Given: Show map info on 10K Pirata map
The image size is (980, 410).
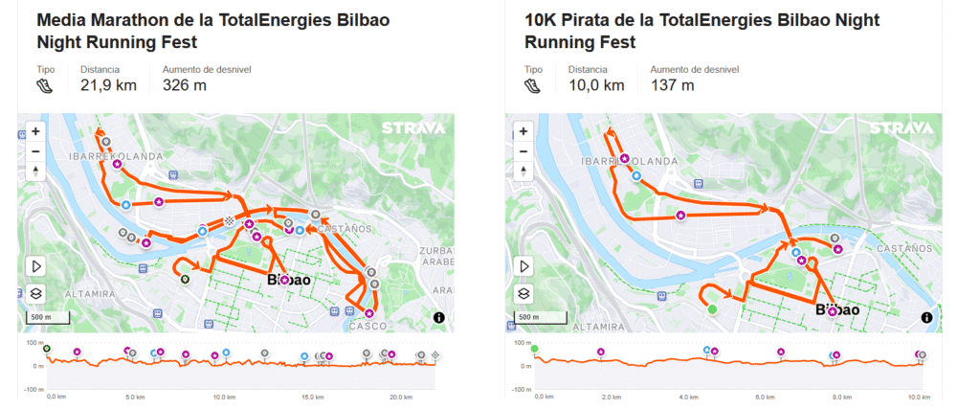Looking at the screenshot, I should tap(926, 317).
